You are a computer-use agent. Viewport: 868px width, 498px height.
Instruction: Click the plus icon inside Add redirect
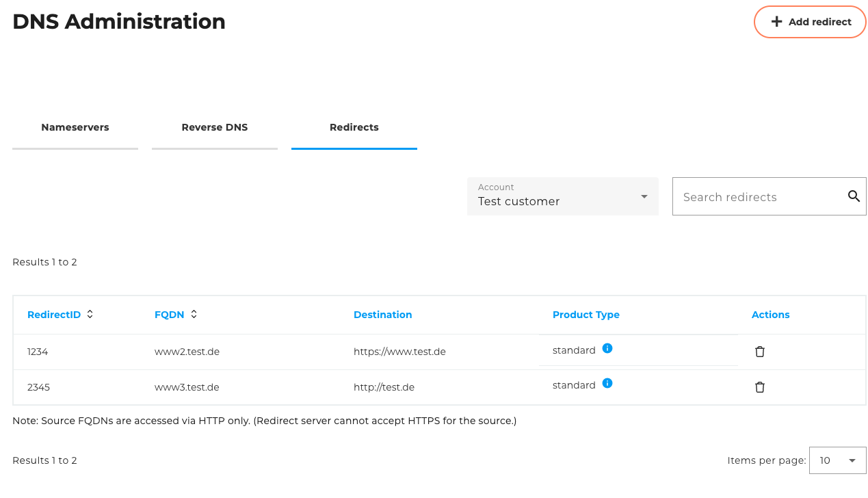pos(776,21)
